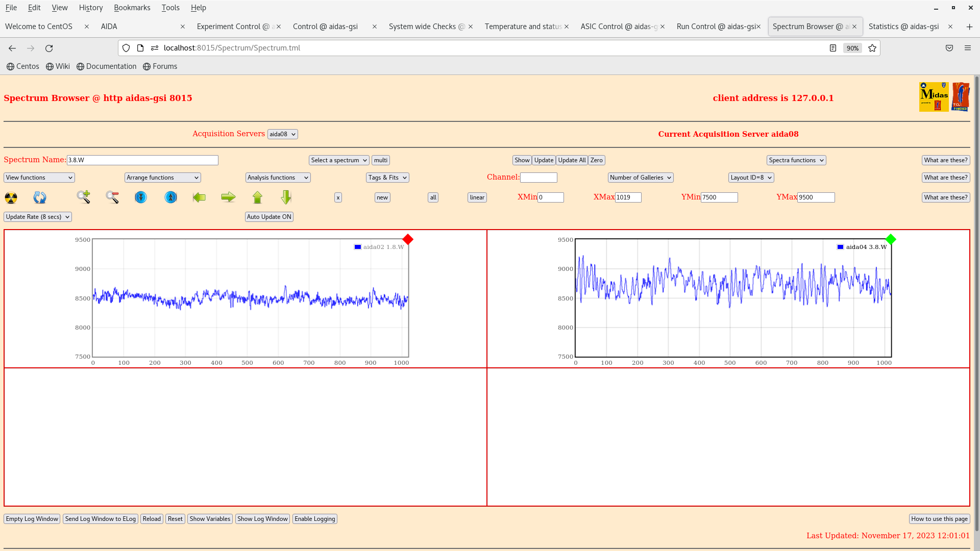Click the red diamond marker on aida02 plot
Image resolution: width=980 pixels, height=551 pixels.
407,239
